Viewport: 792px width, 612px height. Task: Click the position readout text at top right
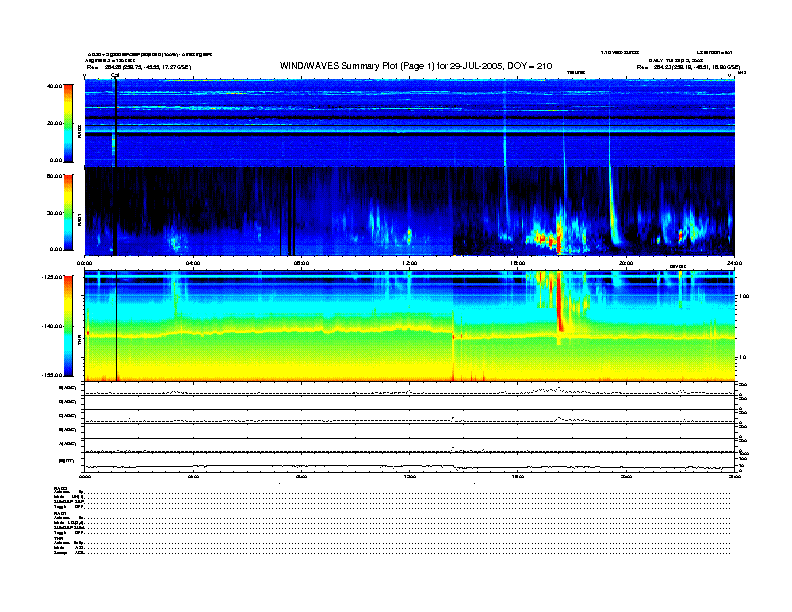pyautogui.click(x=688, y=67)
